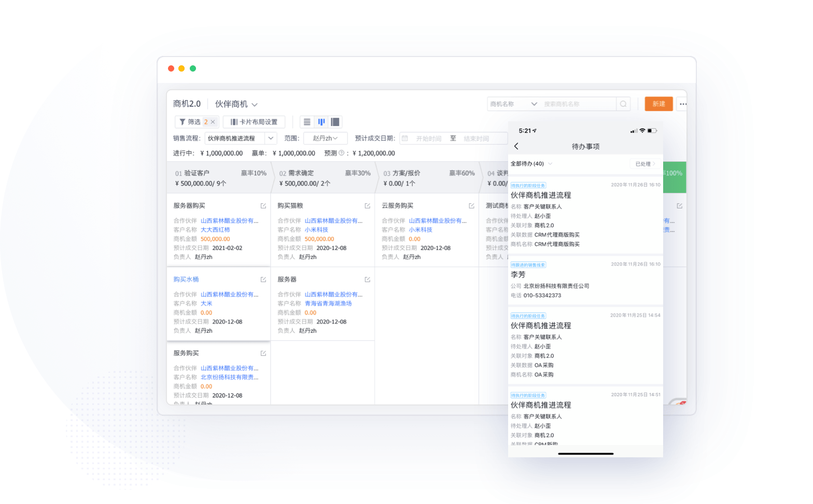The width and height of the screenshot is (813, 504).
Task: Expand the 全部待办 (40) filter
Action: tap(531, 164)
